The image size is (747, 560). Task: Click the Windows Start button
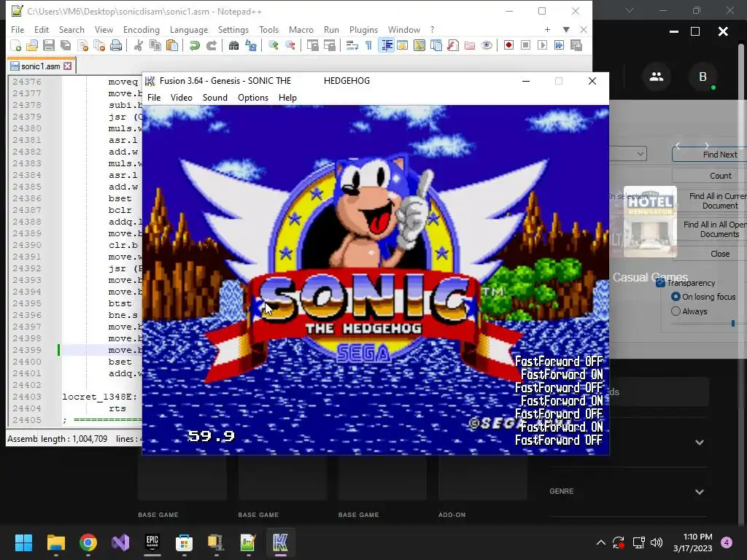(23, 542)
